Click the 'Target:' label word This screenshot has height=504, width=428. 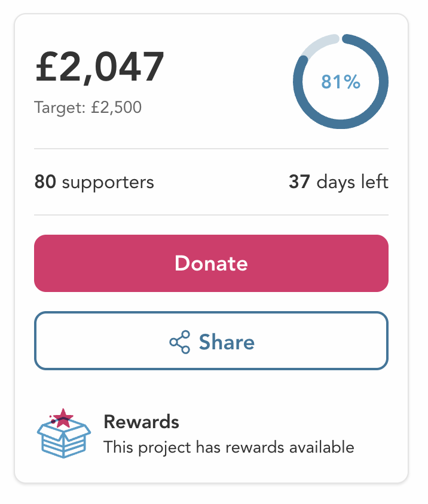point(60,108)
